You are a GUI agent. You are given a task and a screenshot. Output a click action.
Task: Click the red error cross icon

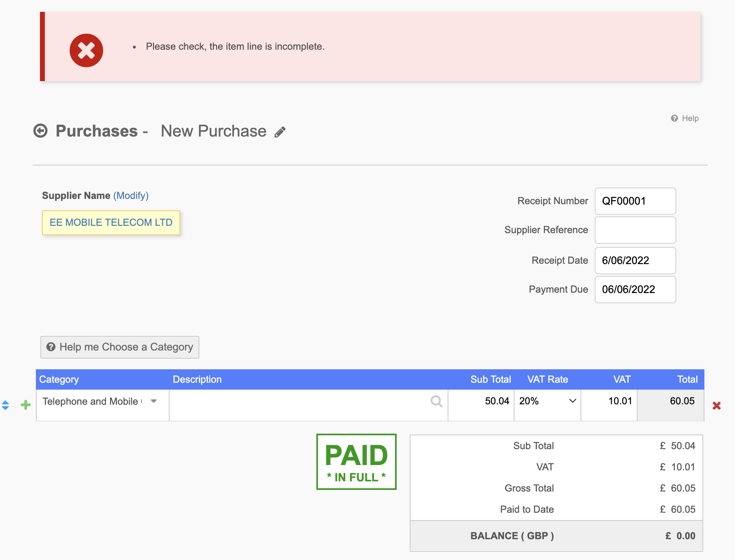tap(86, 51)
